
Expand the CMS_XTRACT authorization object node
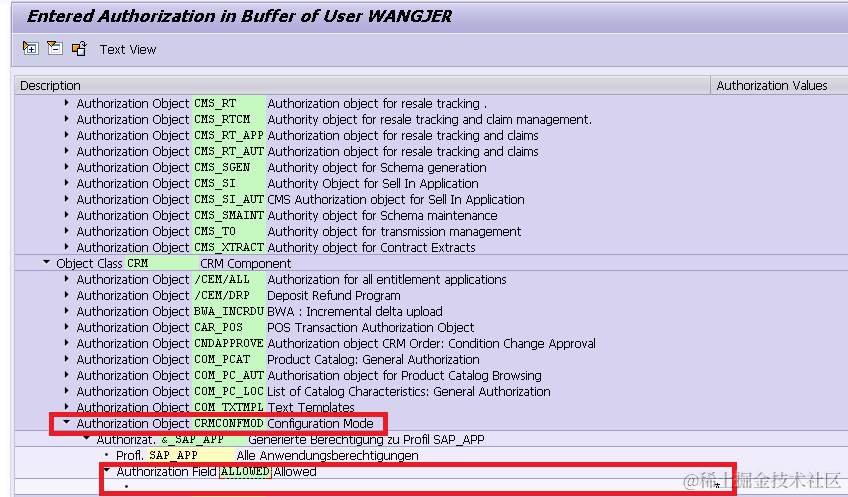[x=67, y=247]
